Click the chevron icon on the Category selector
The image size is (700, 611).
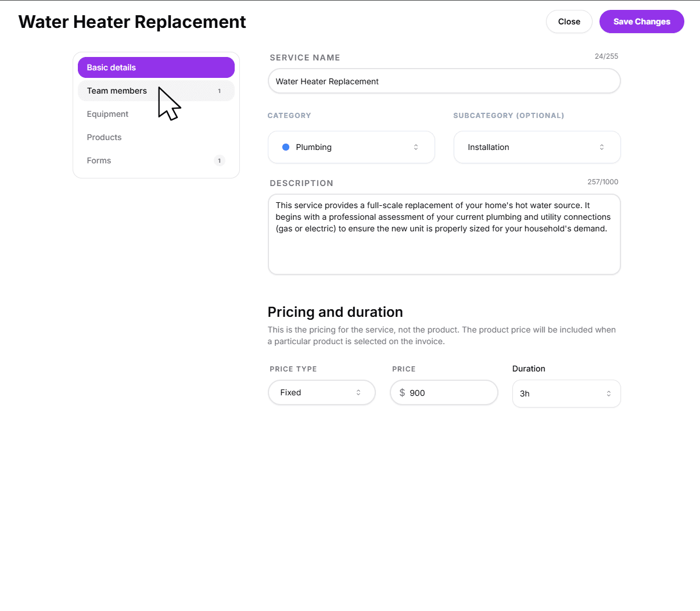click(x=416, y=147)
